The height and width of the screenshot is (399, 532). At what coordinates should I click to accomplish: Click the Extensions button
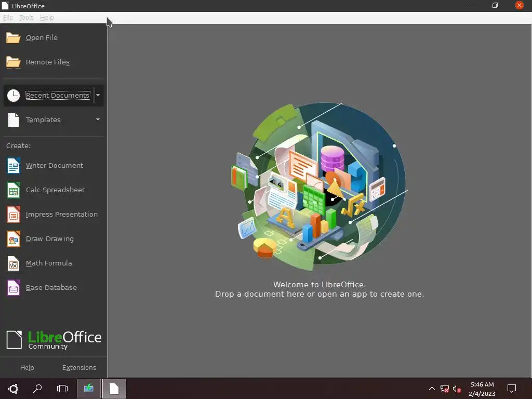tap(79, 368)
